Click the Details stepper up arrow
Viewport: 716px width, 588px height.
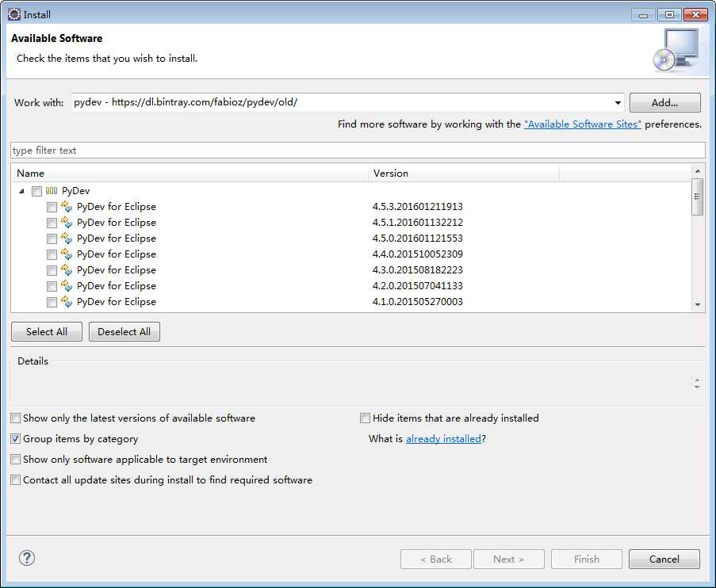coord(697,380)
